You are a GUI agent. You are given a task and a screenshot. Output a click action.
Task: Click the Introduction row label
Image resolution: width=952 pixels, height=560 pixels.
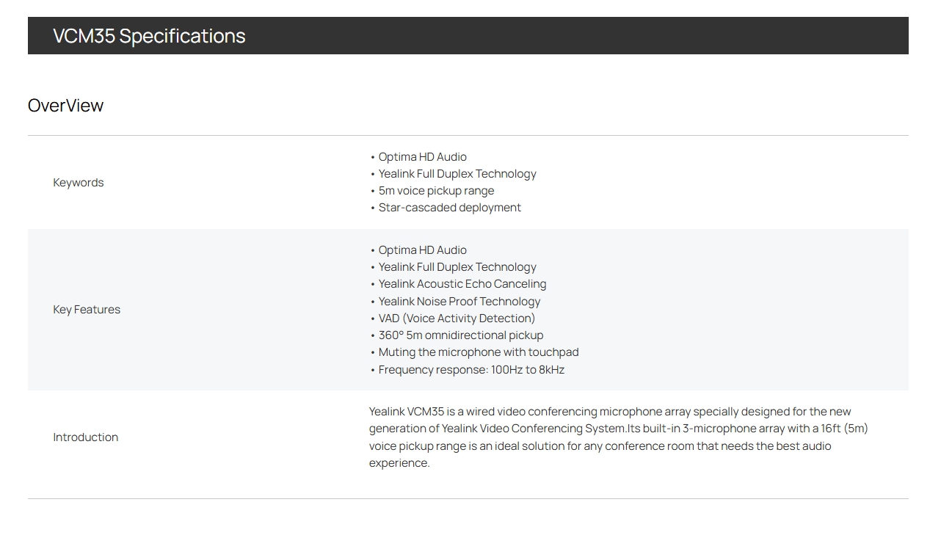pyautogui.click(x=85, y=437)
